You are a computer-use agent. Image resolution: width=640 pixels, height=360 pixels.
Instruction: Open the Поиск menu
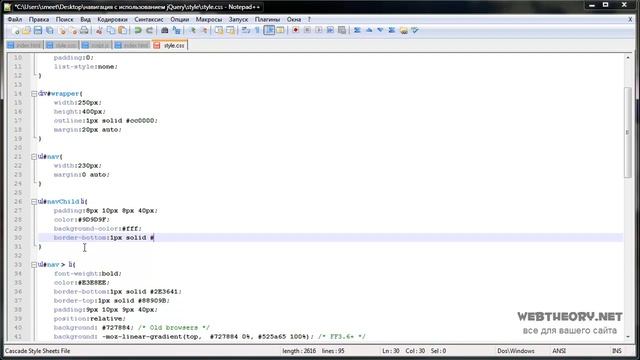[x=64, y=19]
